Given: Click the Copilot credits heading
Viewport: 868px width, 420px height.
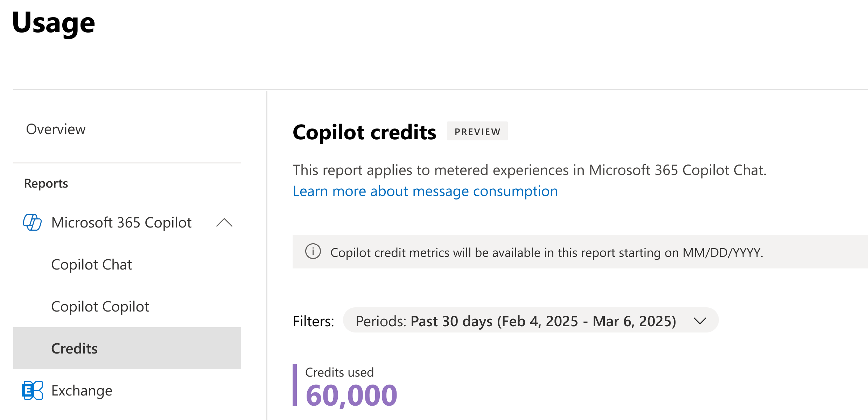Looking at the screenshot, I should 364,132.
